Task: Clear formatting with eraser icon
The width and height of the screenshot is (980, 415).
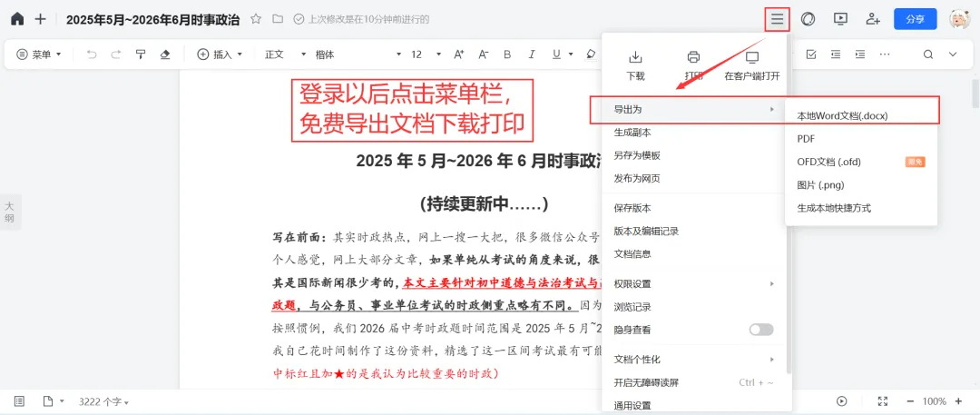Action: [x=165, y=54]
